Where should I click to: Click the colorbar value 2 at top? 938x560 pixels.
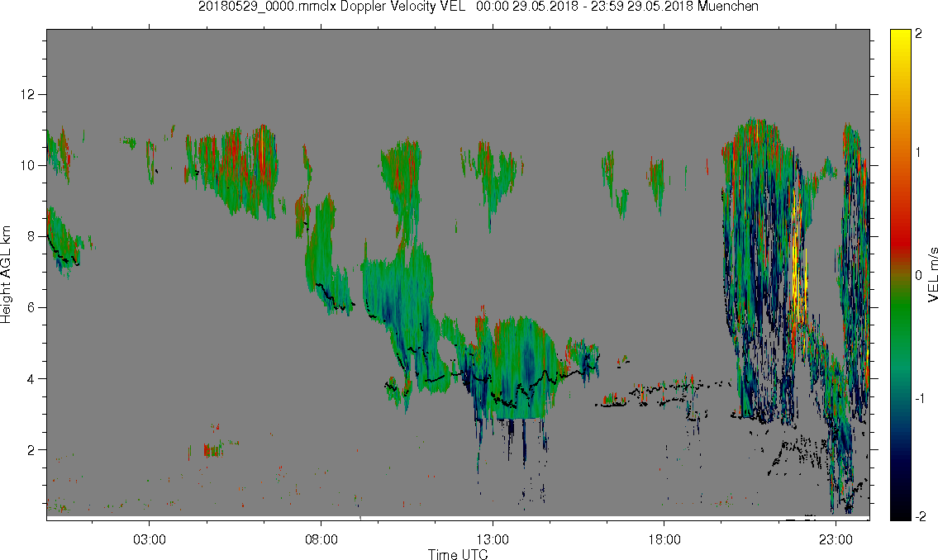pyautogui.click(x=919, y=34)
